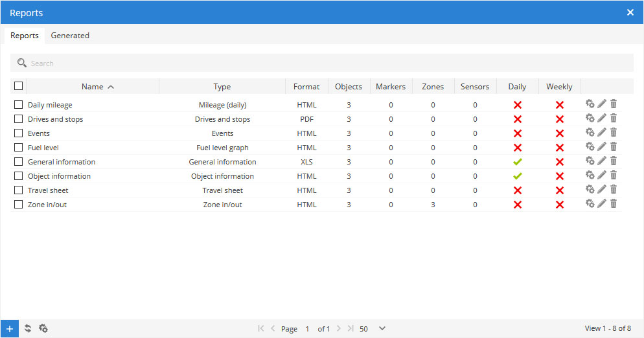644x338 pixels.
Task: Sort by the Type column header
Action: point(222,87)
